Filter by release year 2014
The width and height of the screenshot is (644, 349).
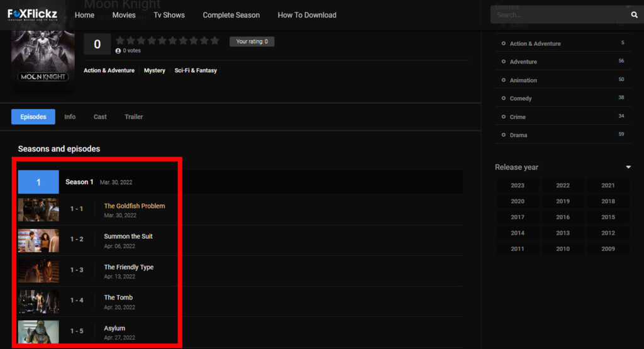518,233
